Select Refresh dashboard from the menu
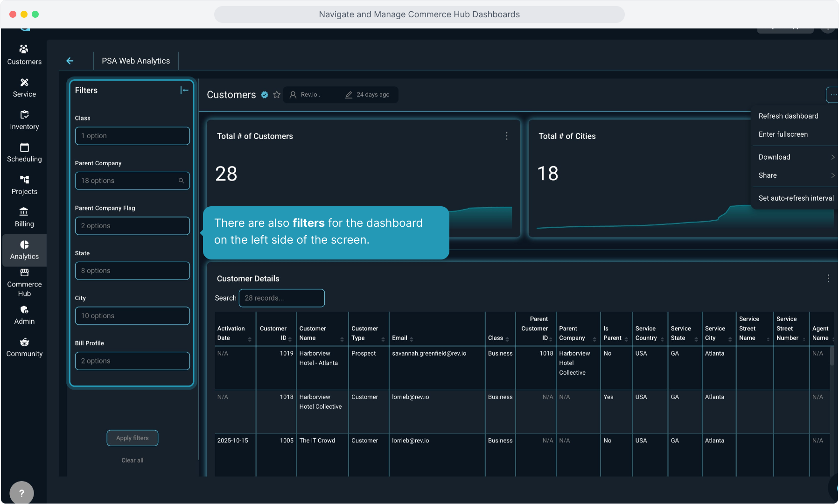Screen dimensions: 839x504 tap(788, 116)
